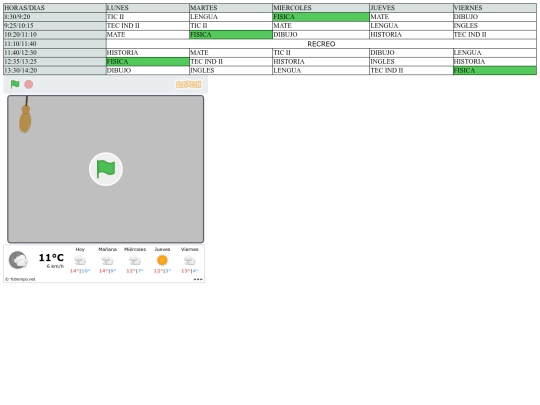Click TIC II cell in 8:30/9:20 row

click(148, 17)
